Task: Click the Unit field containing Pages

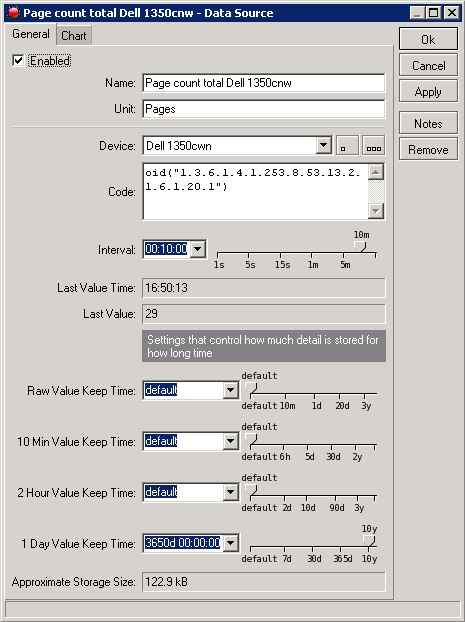Action: (x=264, y=109)
